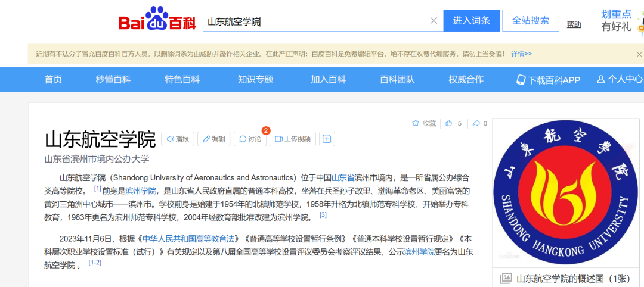Open the 权威合作 navigation tab
644x287 pixels.
466,80
